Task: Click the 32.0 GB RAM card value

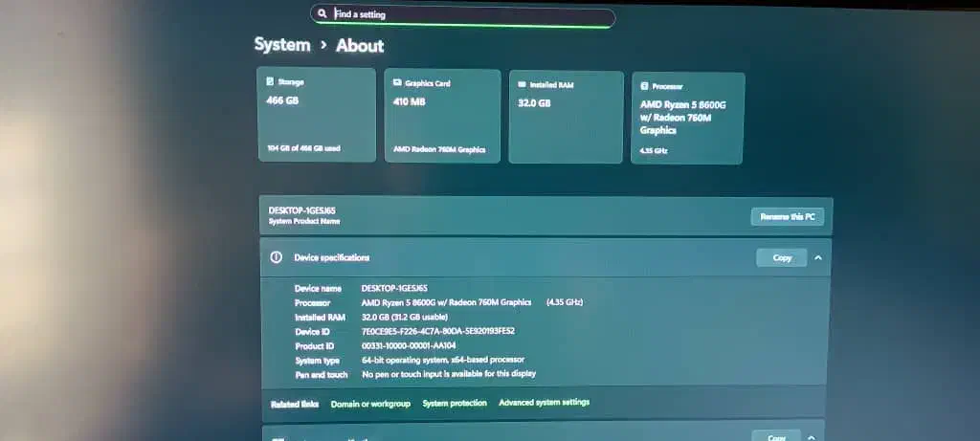Action: pyautogui.click(x=534, y=103)
